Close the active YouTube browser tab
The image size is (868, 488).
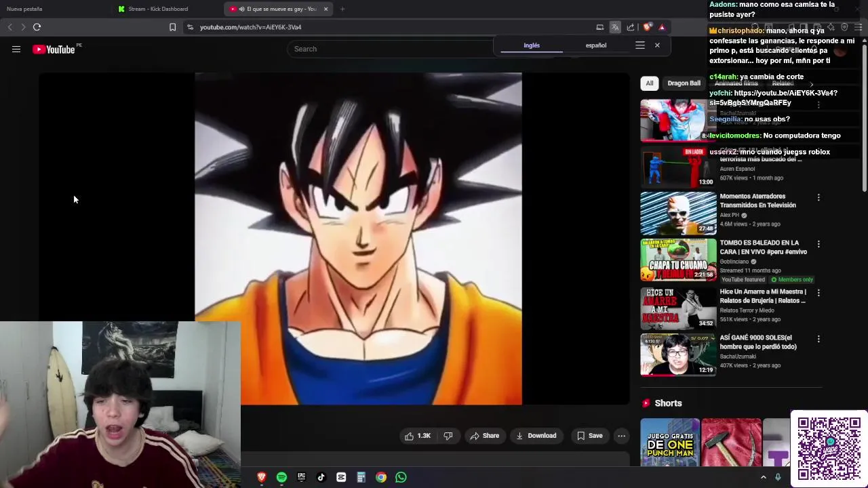point(325,9)
